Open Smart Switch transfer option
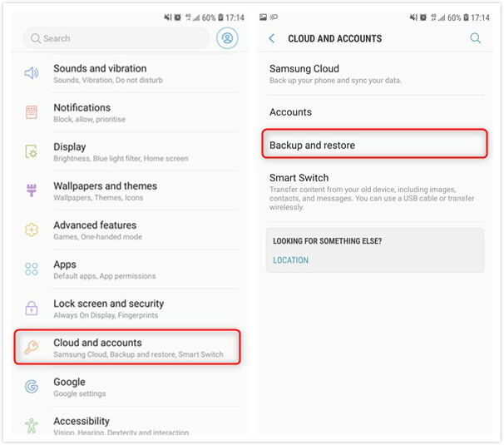 click(x=374, y=191)
